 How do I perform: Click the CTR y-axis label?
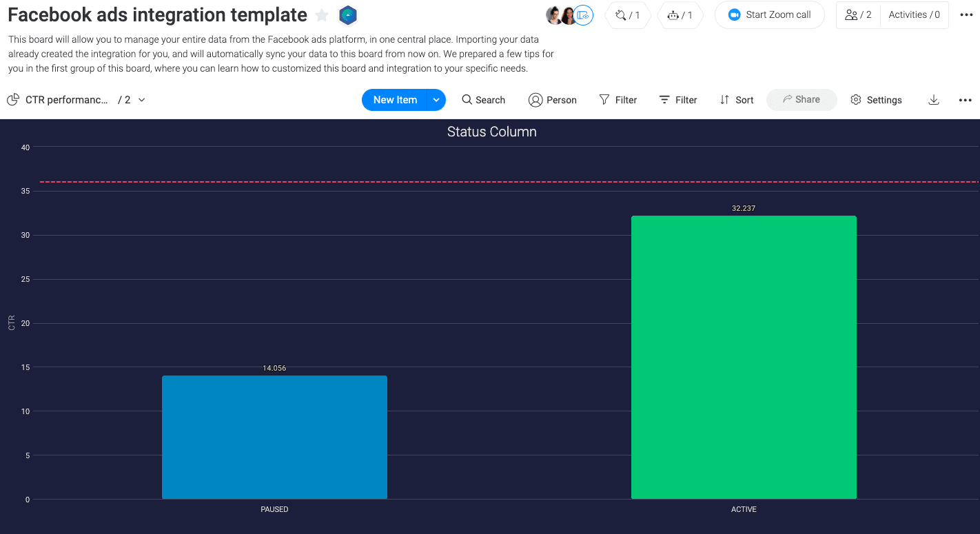[12, 322]
